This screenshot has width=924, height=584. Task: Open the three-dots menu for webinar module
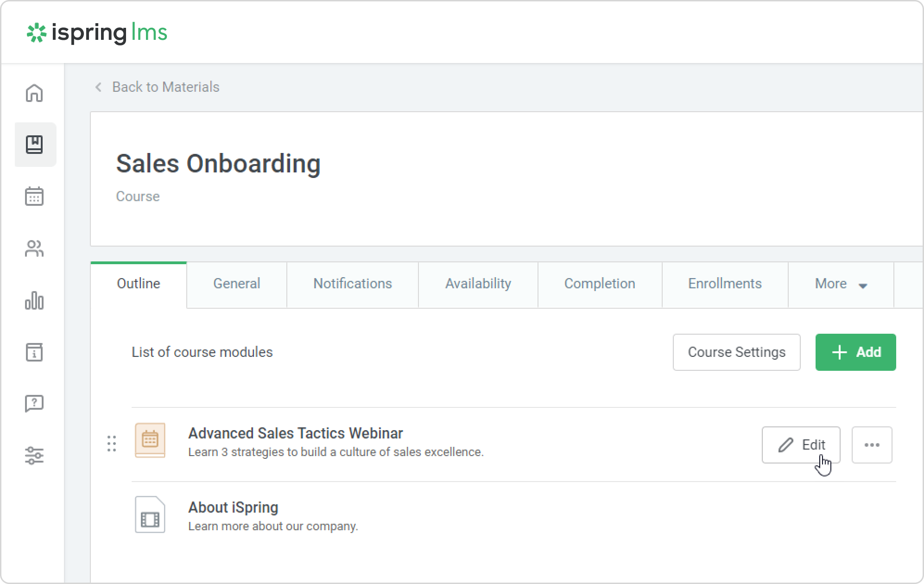872,445
